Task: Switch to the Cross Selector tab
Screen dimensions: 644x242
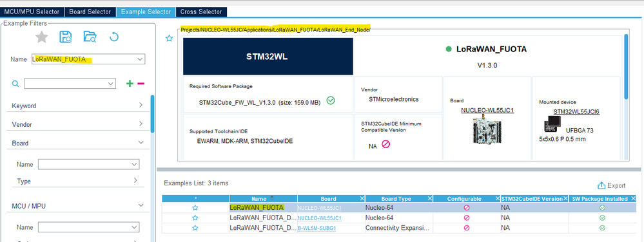Action: [201, 12]
